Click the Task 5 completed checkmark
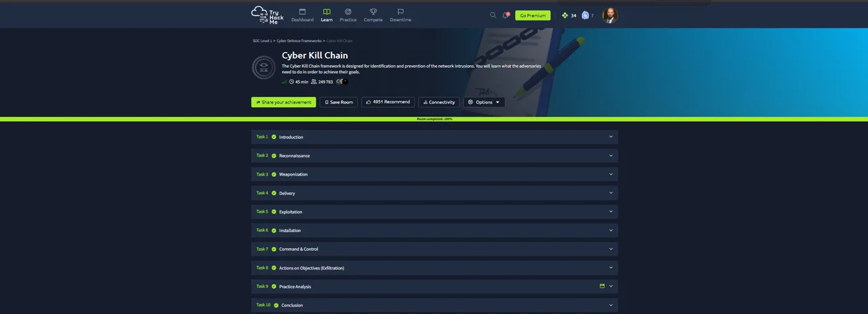This screenshot has width=868, height=314. pos(274,212)
